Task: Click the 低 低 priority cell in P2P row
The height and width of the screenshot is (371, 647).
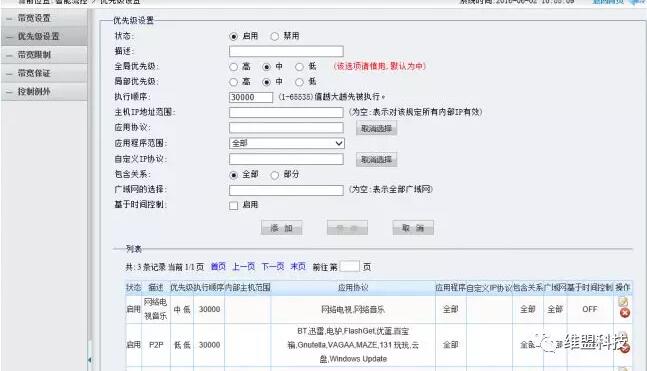Action: coord(182,345)
